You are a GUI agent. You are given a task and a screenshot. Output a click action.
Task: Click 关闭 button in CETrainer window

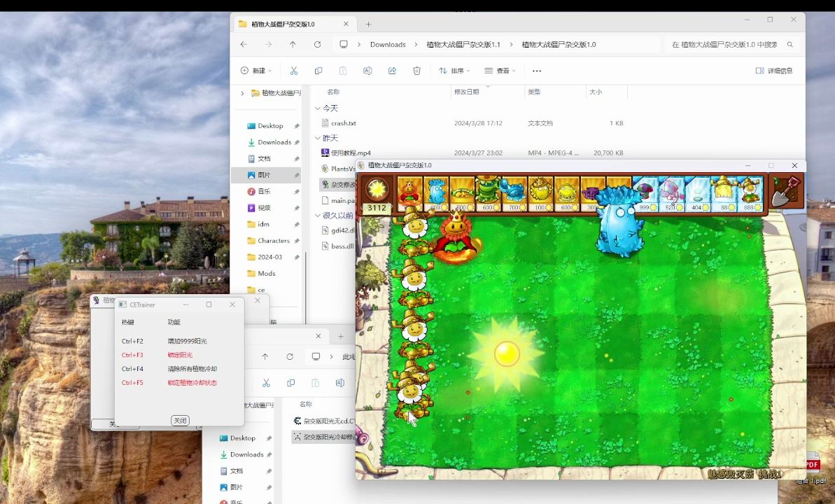pos(180,421)
